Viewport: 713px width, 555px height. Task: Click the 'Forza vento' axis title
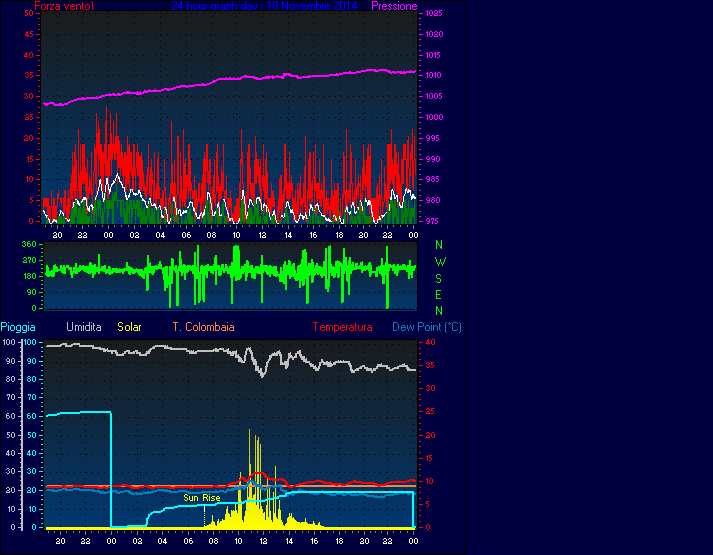[x=64, y=6]
